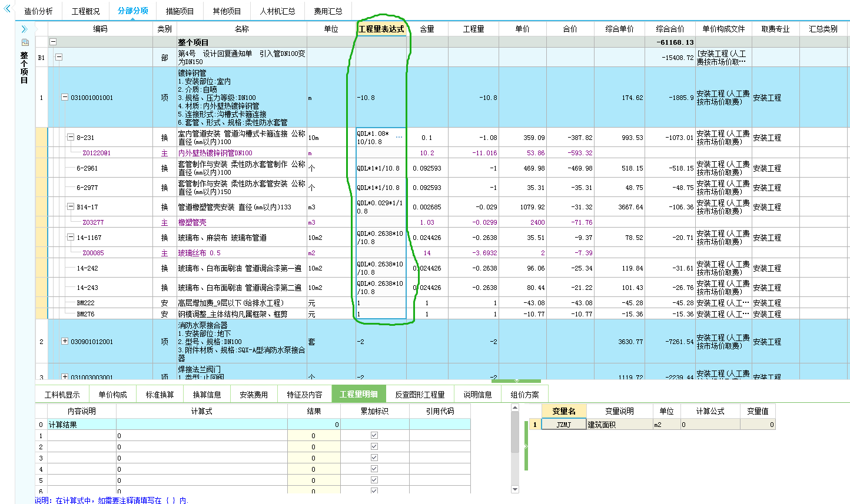This screenshot has width=850, height=504.
Task: Expand item 030901012001
Action: tap(65, 342)
